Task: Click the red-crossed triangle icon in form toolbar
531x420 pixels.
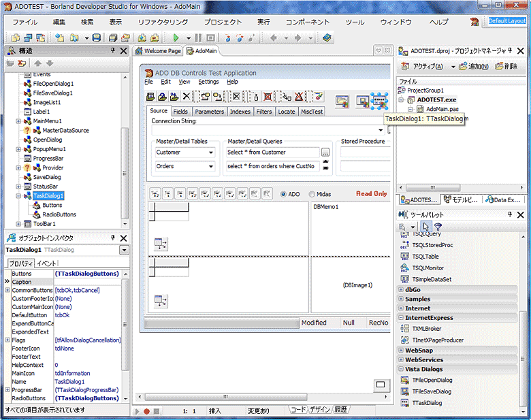Action: pyautogui.click(x=299, y=97)
